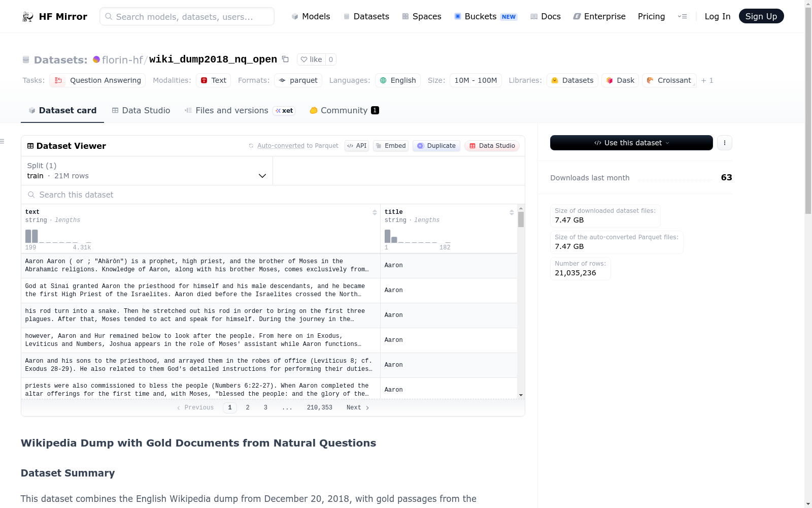The height and width of the screenshot is (508, 812).
Task: Open Docs from the top navigation
Action: coord(545,17)
